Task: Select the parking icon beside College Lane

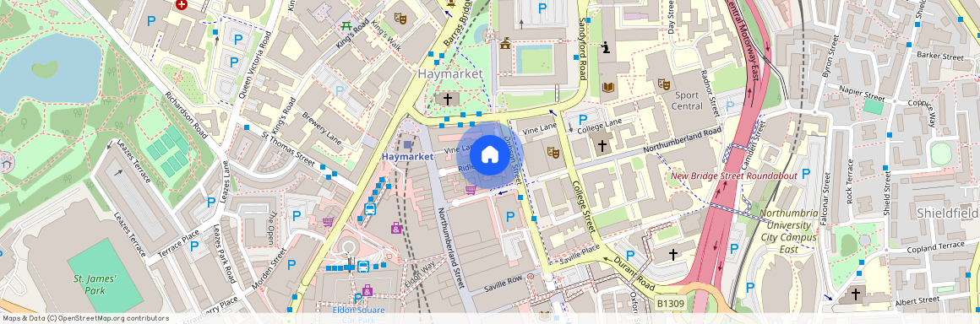Action: 582,119
